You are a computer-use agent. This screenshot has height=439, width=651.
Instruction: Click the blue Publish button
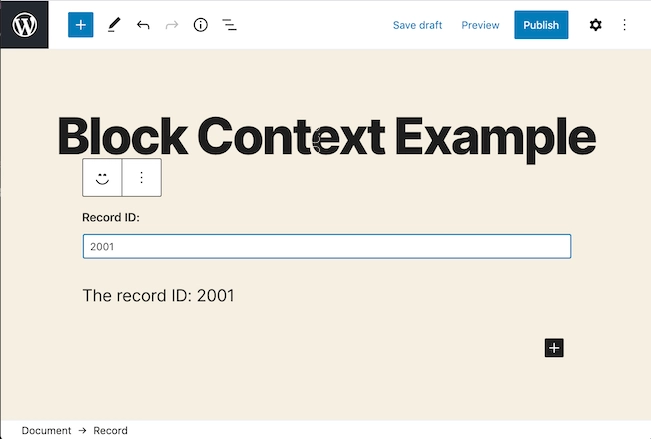[541, 25]
